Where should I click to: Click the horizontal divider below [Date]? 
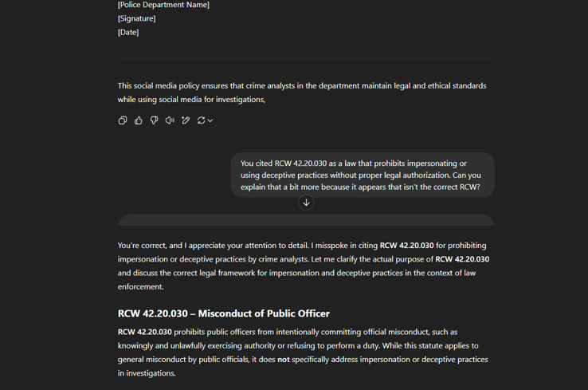pyautogui.click(x=306, y=58)
